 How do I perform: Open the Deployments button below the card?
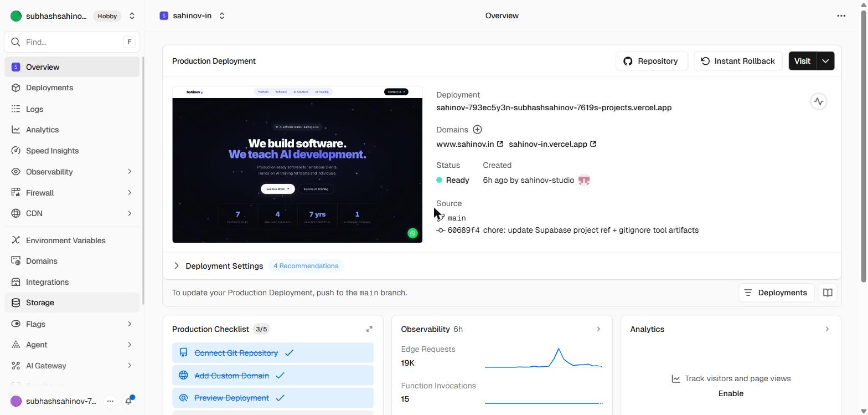point(776,293)
